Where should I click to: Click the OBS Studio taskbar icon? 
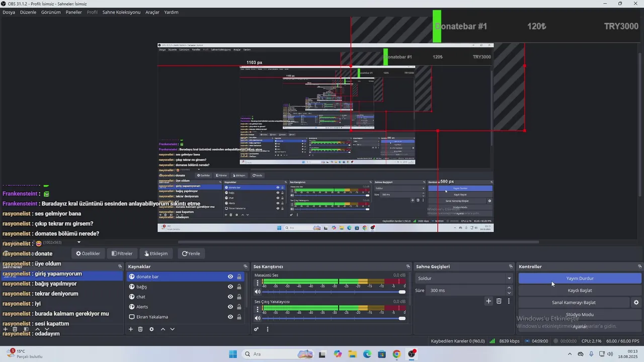tap(412, 354)
